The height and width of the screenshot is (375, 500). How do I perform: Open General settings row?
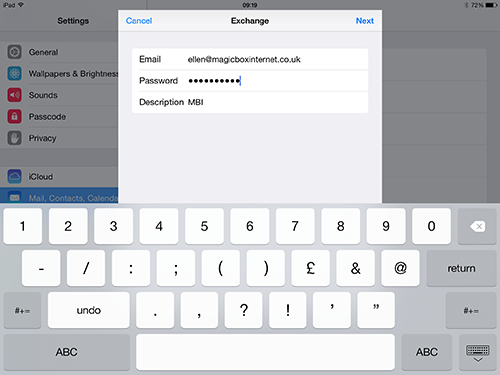click(59, 52)
